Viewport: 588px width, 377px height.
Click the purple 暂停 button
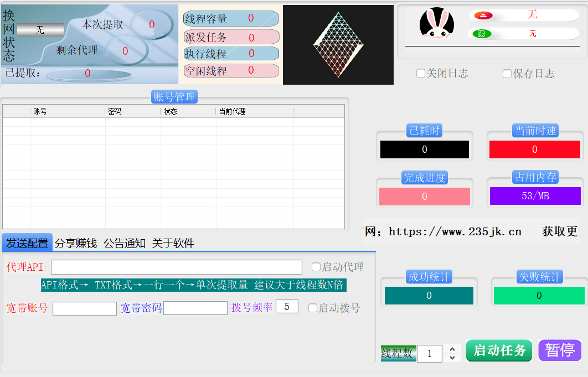(x=560, y=350)
